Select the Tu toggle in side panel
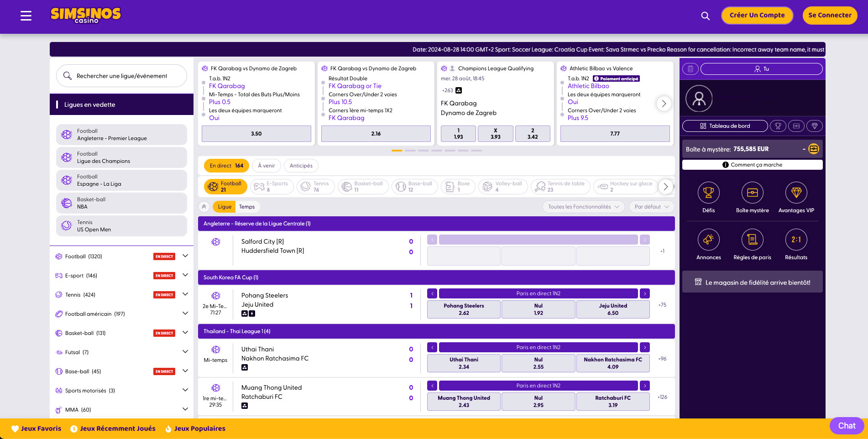 [761, 69]
